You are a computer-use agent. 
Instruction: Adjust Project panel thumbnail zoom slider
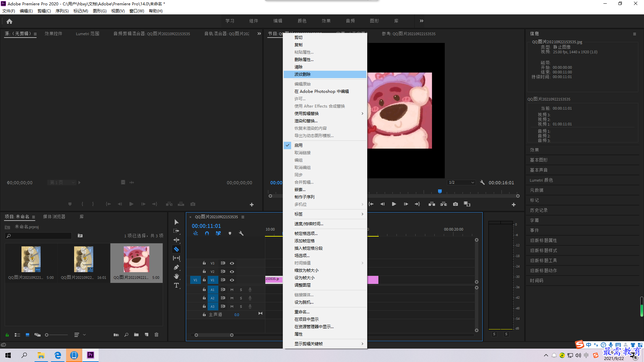click(x=56, y=335)
